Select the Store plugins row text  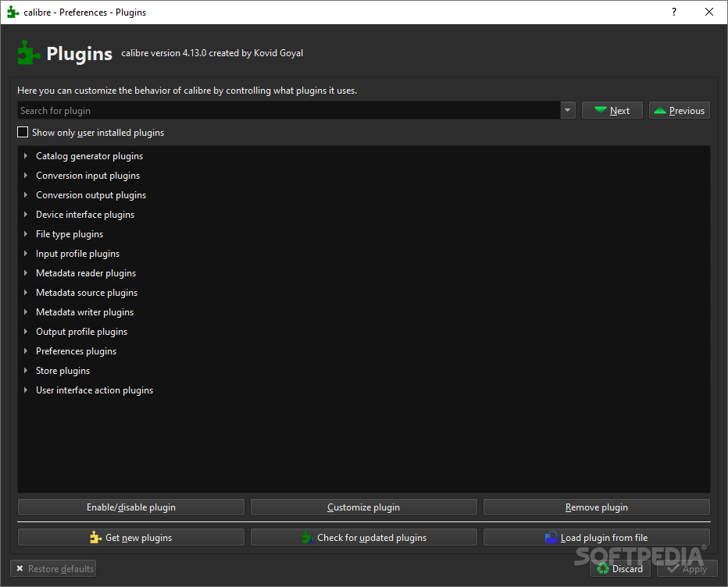[62, 370]
